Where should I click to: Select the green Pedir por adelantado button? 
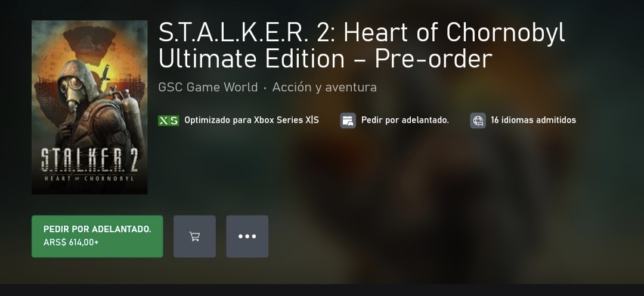click(97, 236)
